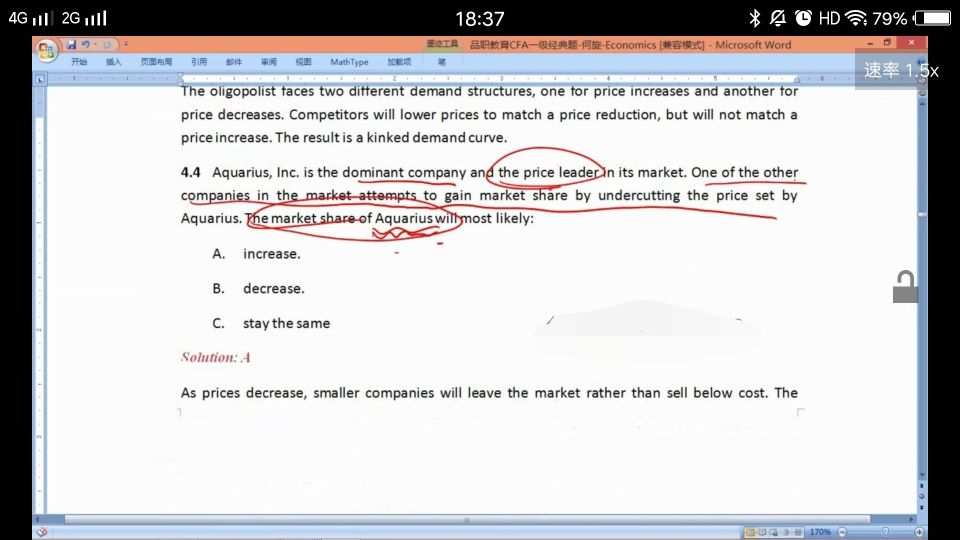Click the words 'price leader'
960x540 pixels.
(x=560, y=173)
